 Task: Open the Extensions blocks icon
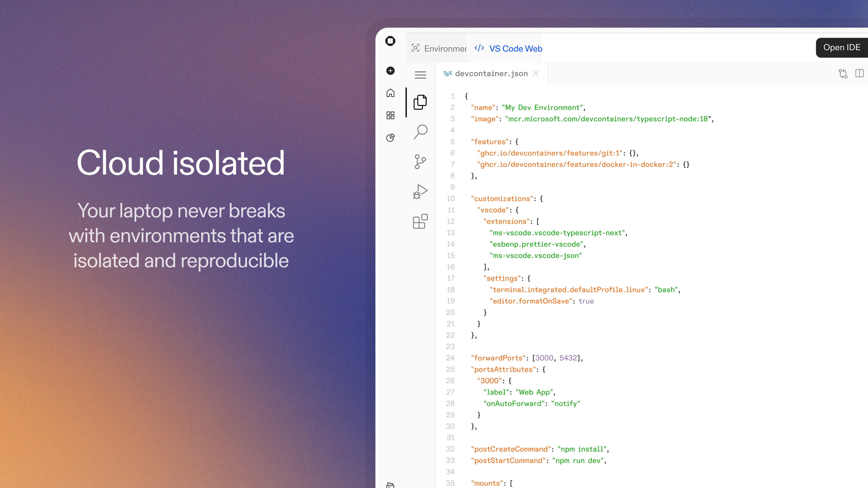[420, 221]
